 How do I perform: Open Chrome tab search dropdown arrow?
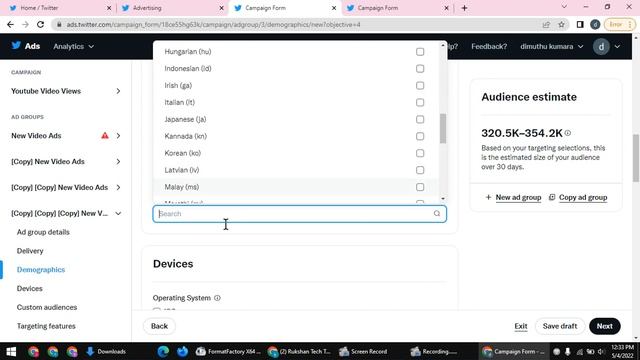pyautogui.click(x=564, y=7)
